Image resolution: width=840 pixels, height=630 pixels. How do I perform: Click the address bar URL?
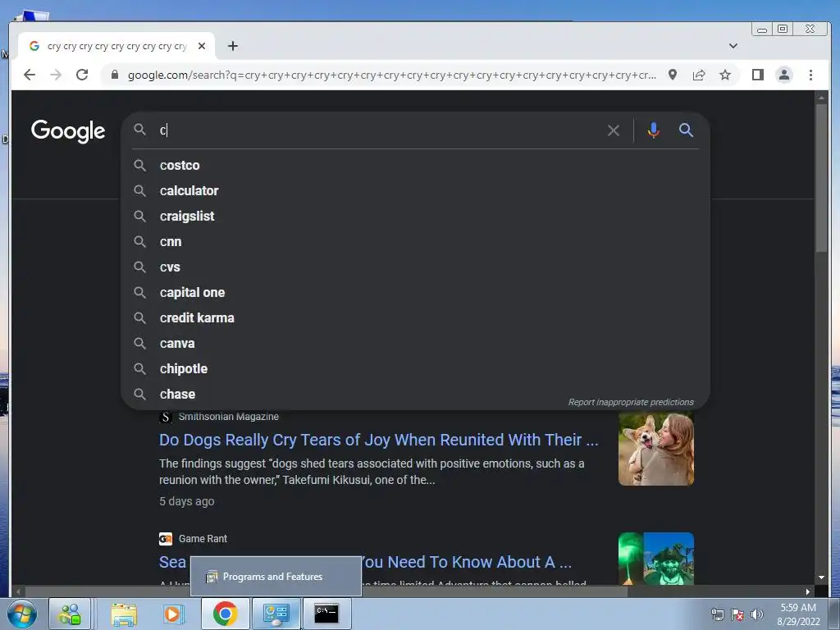pos(391,75)
